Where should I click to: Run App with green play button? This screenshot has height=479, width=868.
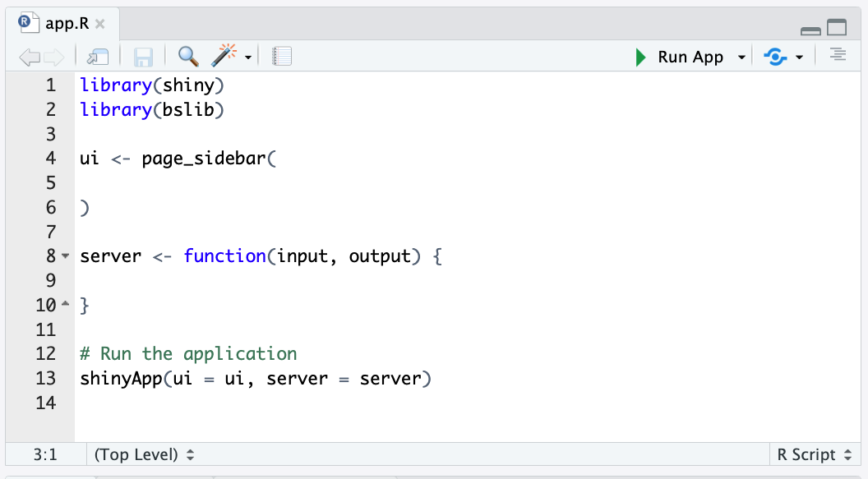coord(640,57)
